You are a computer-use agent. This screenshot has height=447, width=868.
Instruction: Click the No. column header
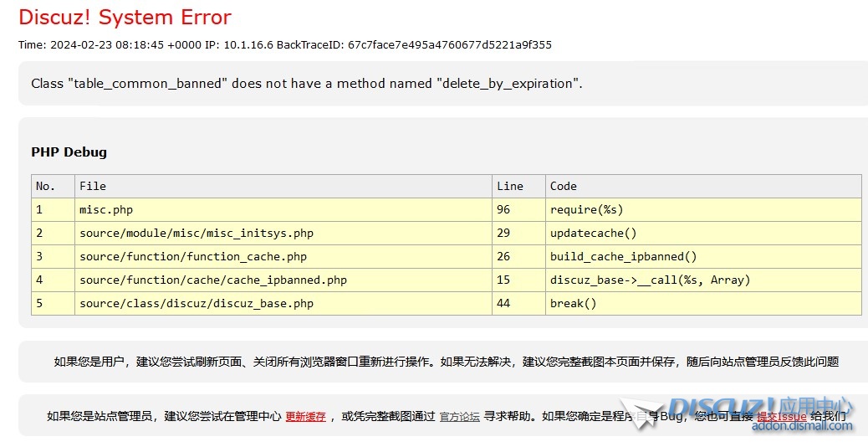click(45, 186)
